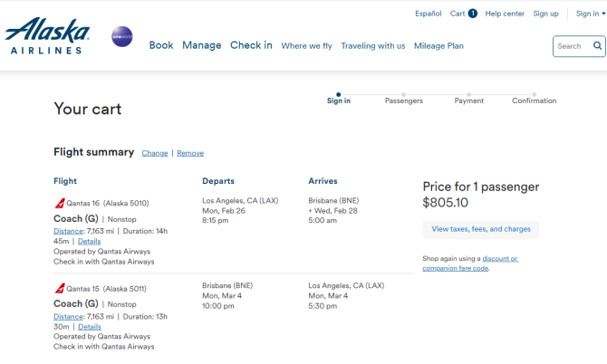
Task: Click the 8:15 pm departure time
Action: coord(216,221)
